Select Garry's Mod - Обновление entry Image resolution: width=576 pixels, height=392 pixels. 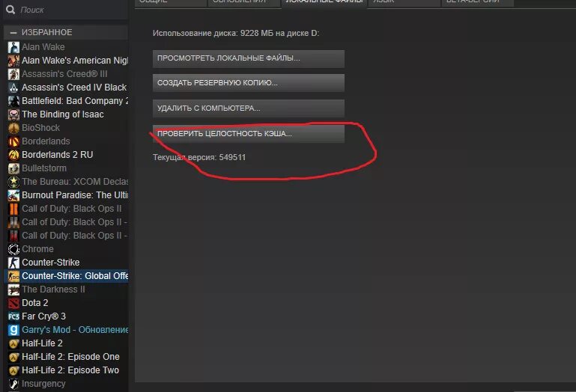[67, 330]
